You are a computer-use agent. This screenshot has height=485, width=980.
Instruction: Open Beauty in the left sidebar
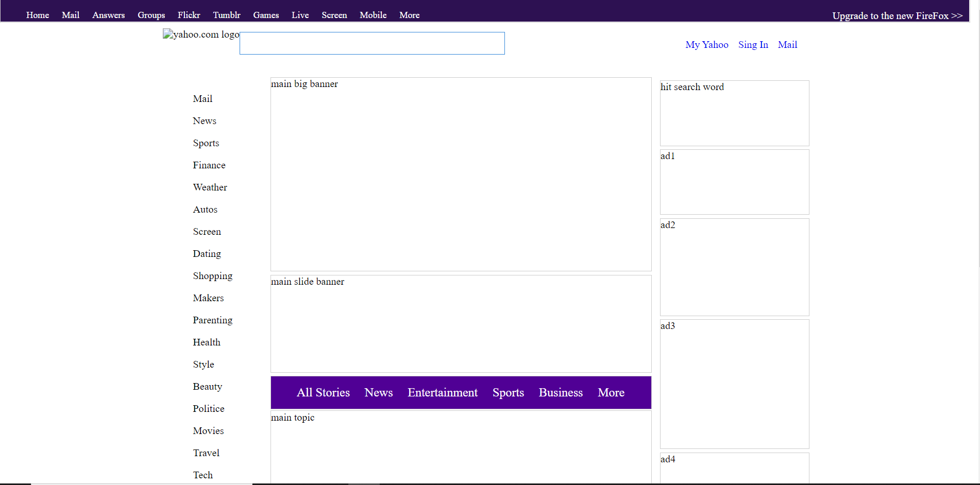[208, 387]
